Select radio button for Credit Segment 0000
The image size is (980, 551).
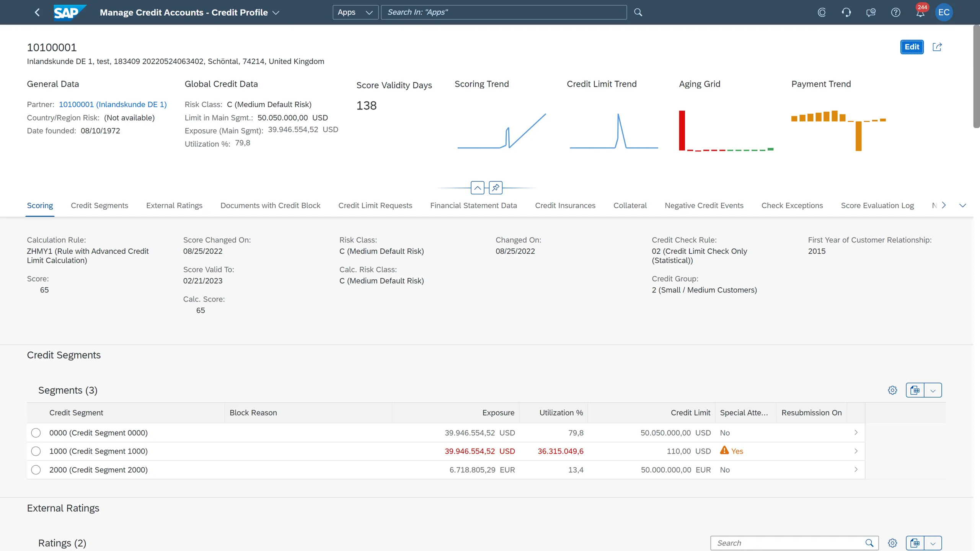tap(36, 432)
